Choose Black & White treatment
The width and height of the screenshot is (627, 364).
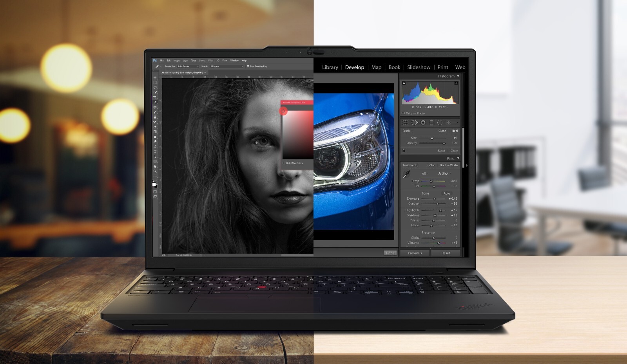pyautogui.click(x=449, y=165)
